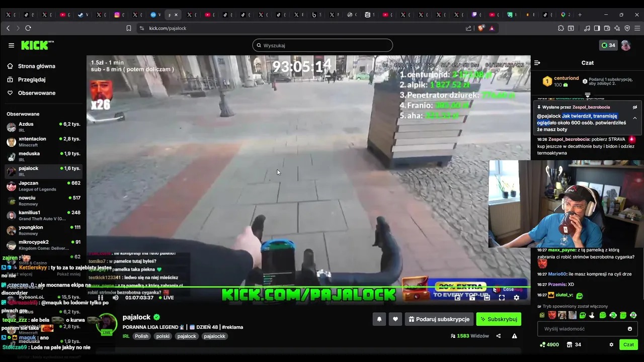The height and width of the screenshot is (362, 644).
Task: Open the Brave wallet icon
Action: tap(607, 28)
